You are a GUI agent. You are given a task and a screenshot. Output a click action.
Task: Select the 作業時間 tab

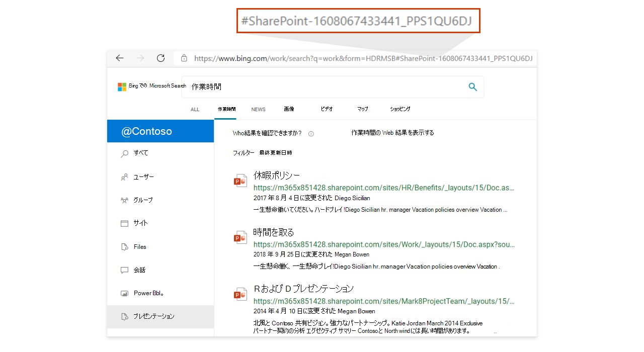226,109
